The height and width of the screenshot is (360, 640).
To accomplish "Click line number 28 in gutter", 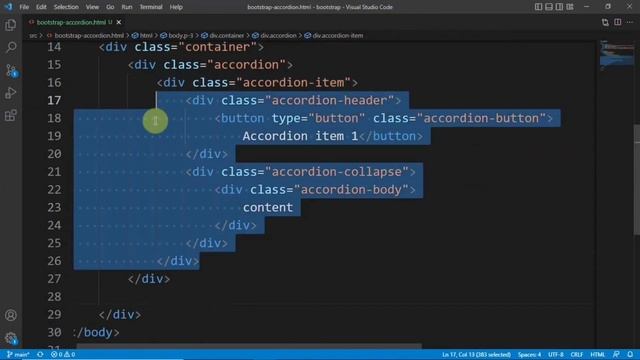I will click(54, 297).
